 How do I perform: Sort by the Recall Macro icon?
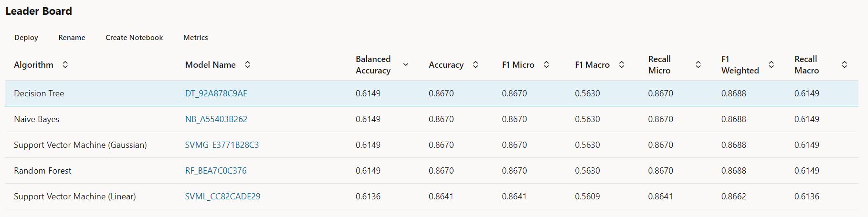[x=844, y=64]
